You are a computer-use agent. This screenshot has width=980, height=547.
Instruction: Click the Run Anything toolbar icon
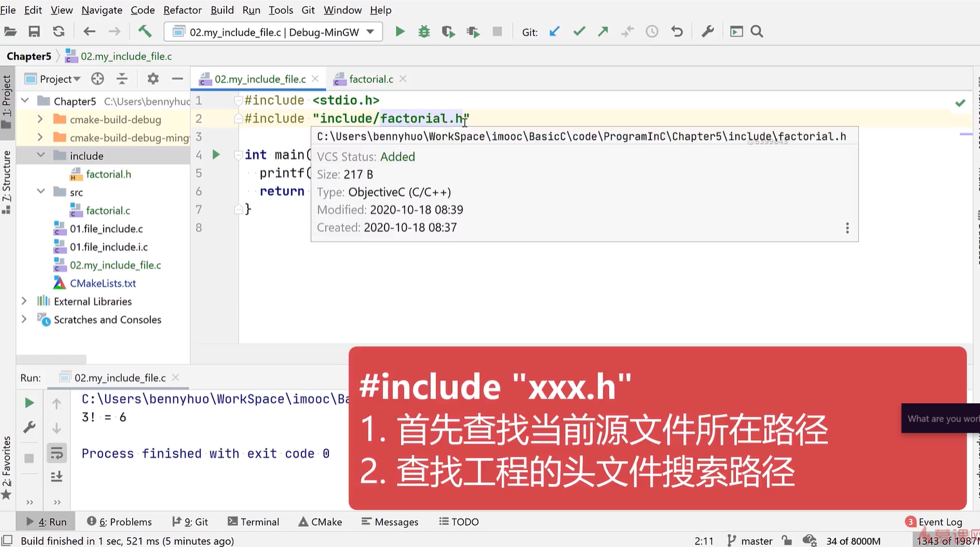pyautogui.click(x=737, y=32)
